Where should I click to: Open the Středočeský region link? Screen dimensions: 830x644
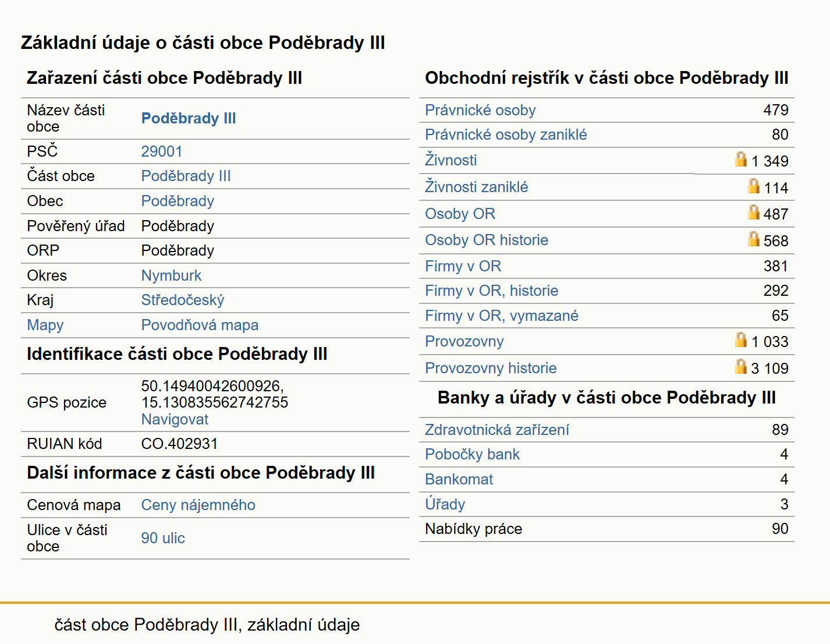183,300
